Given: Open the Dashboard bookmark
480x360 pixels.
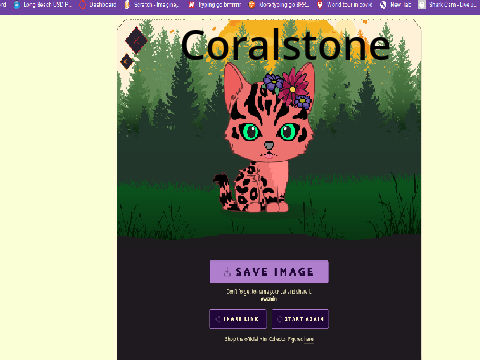Looking at the screenshot, I should pyautogui.click(x=98, y=5).
